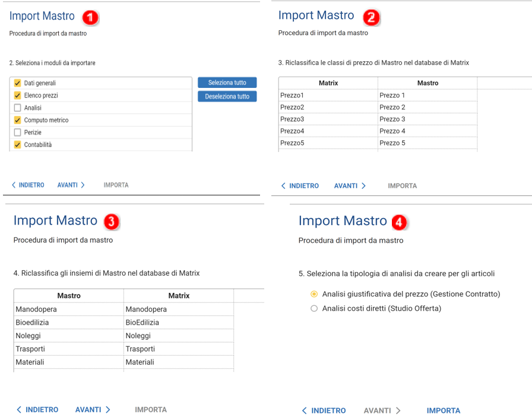Uncheck the Contabilità checkbox
532x417 pixels.
(17, 145)
